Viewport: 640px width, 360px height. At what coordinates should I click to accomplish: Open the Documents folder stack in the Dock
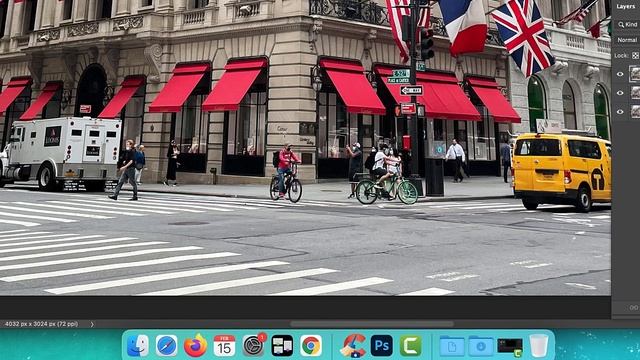(x=451, y=346)
